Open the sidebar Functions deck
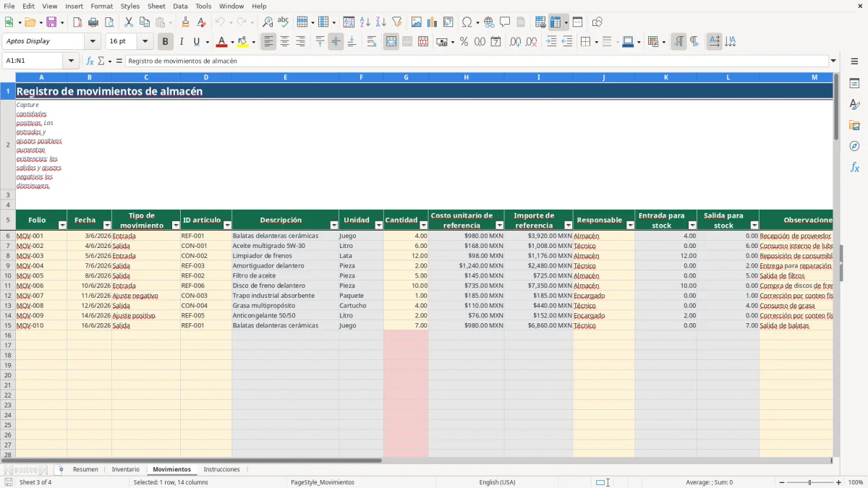The height and width of the screenshot is (488, 868). pyautogui.click(x=854, y=167)
